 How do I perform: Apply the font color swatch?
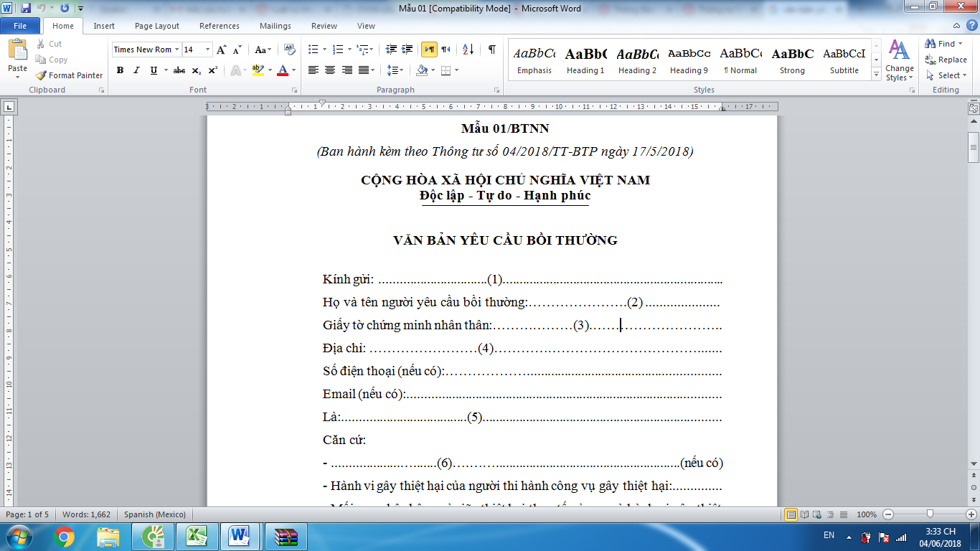click(283, 70)
